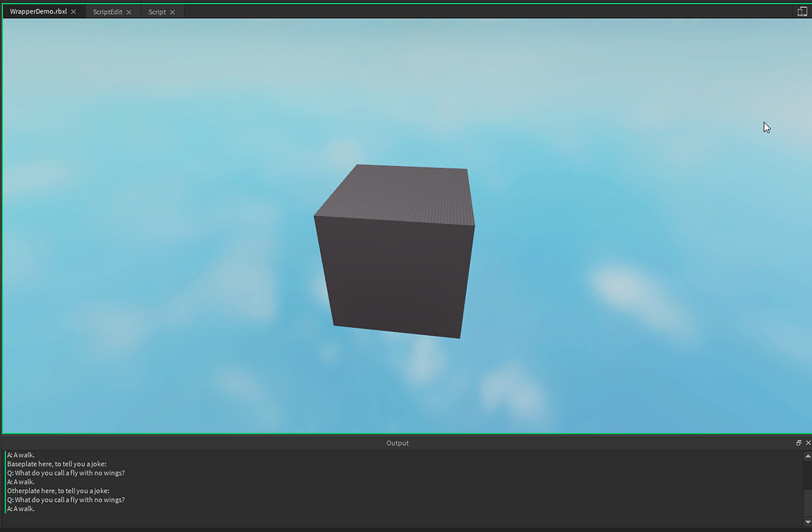Click the Output scrollbar up arrow
Screen dimensions: 812x532
pos(807,456)
